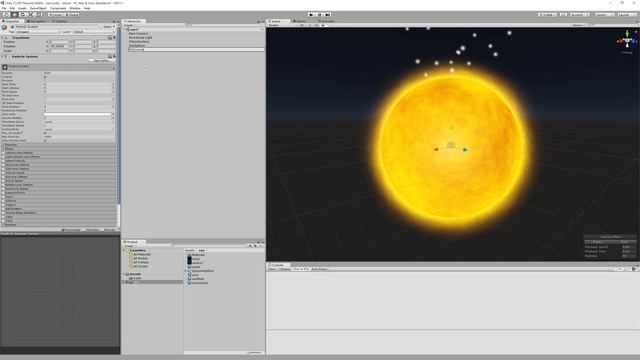Disable the Shape module checkbox
The image size is (640, 360).
point(4,149)
